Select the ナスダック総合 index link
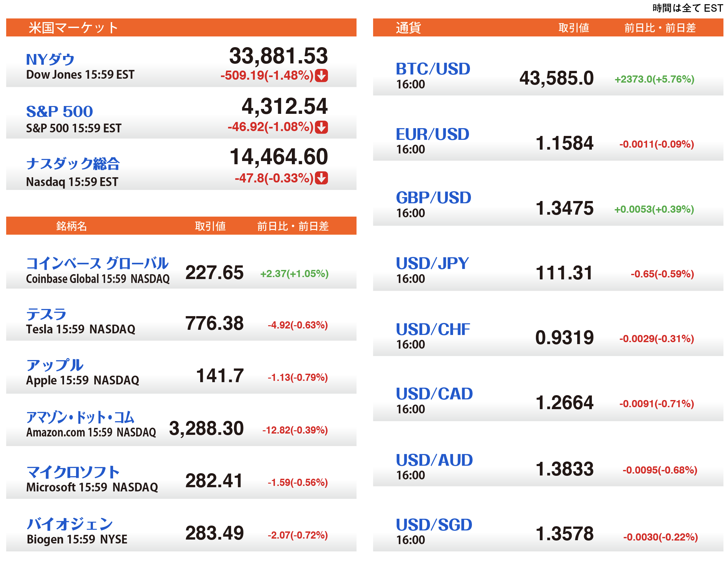 [x=73, y=164]
